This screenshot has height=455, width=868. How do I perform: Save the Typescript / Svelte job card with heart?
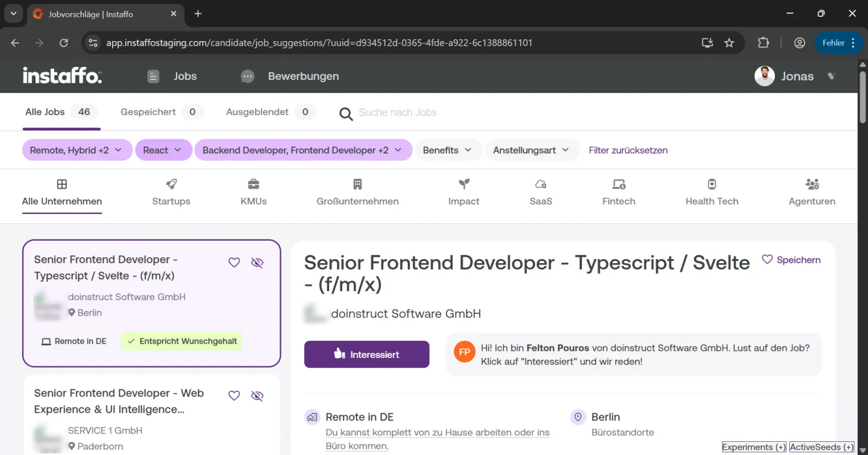click(234, 263)
